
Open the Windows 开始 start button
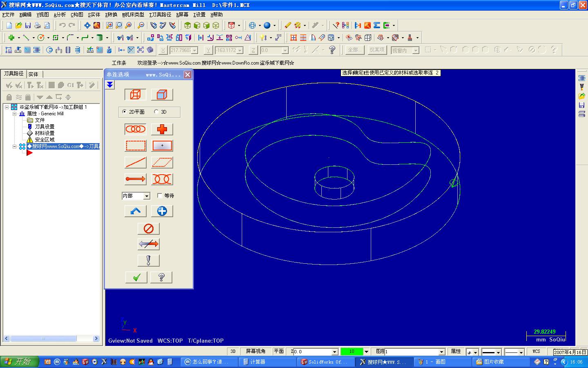[20, 362]
